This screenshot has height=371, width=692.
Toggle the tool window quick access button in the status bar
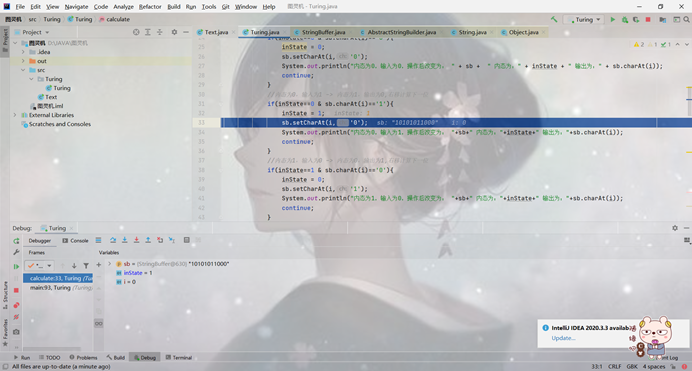pyautogui.click(x=5, y=367)
